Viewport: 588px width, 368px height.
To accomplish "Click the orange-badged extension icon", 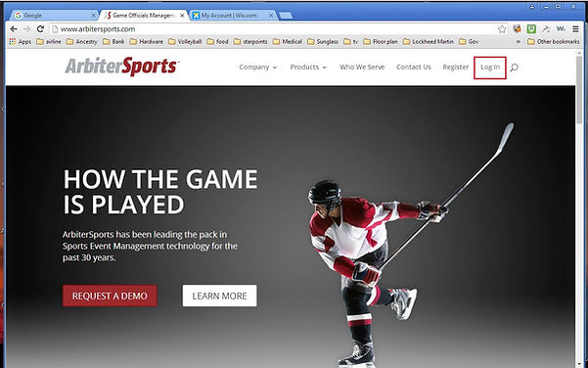I will coord(518,29).
